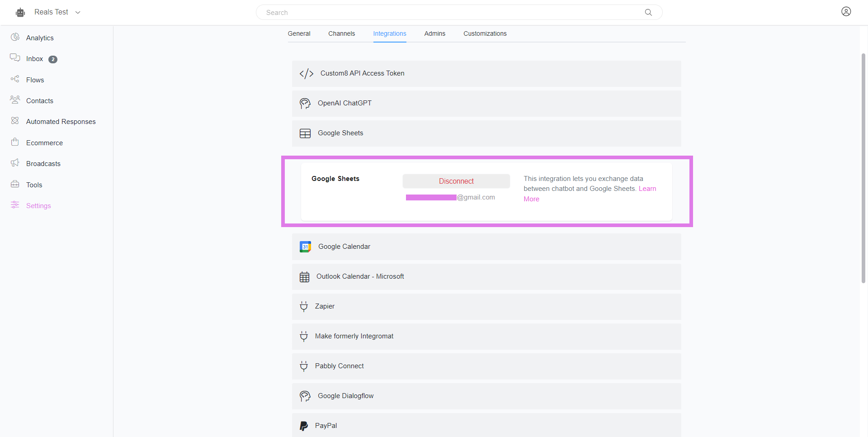868x437 pixels.
Task: Switch to the Channels tab
Action: coord(341,33)
